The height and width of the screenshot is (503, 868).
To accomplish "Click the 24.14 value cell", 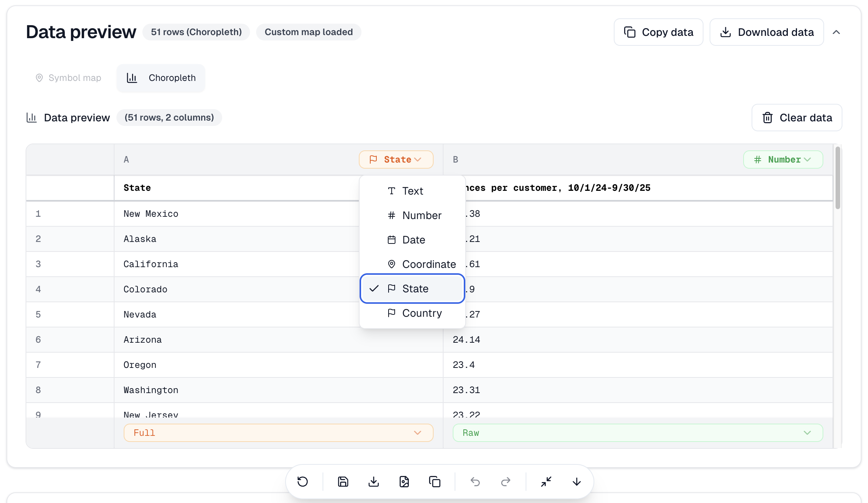I will click(x=637, y=340).
